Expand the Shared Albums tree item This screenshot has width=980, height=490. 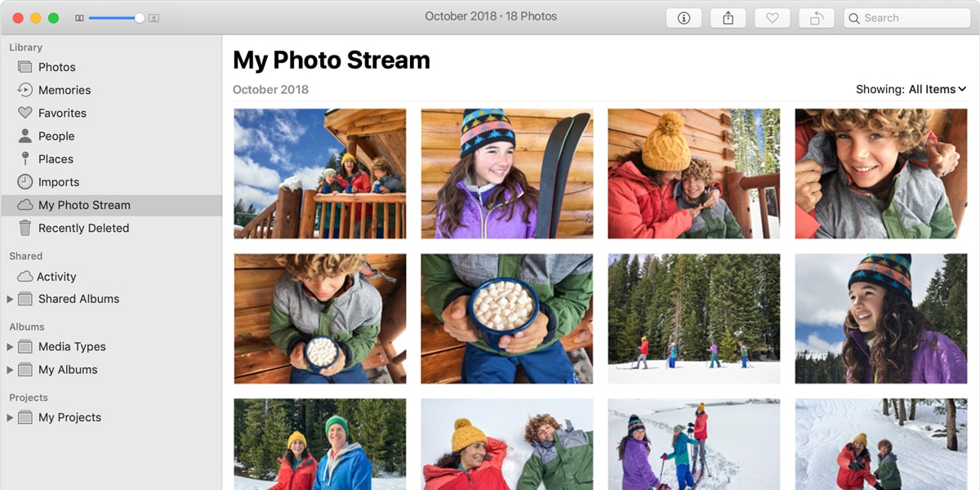coord(10,299)
